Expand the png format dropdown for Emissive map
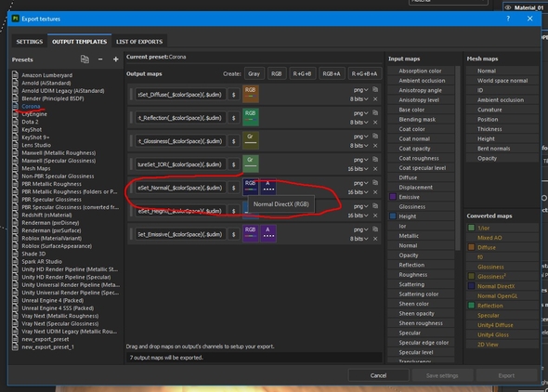This screenshot has height=392, width=548. 360,229
